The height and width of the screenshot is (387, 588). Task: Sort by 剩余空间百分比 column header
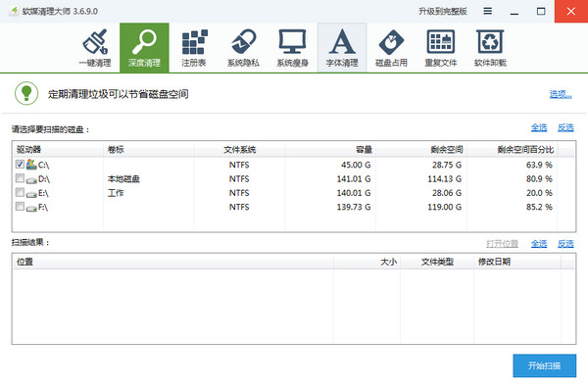coord(513,150)
